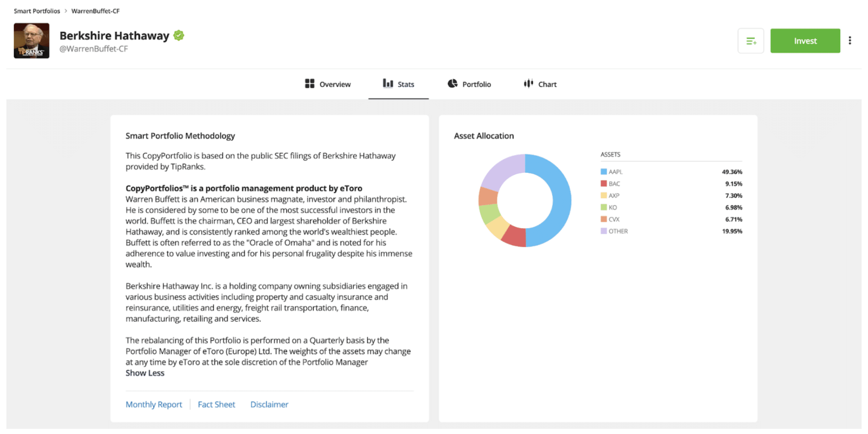
Task: Click the 6.71% allocation value
Action: 734,219
